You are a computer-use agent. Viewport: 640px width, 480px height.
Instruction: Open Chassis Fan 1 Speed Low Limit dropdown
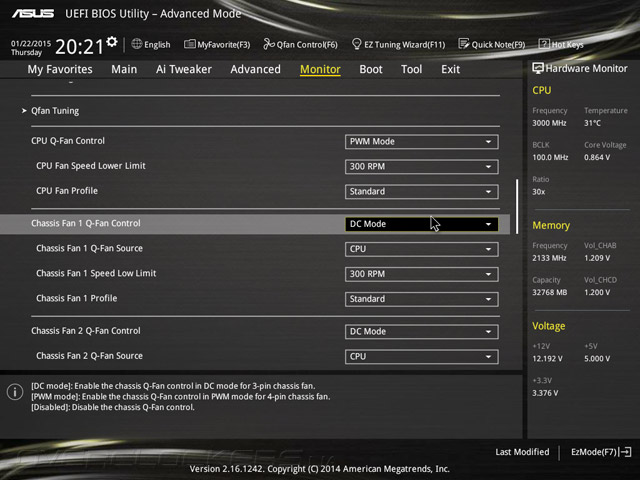coord(422,274)
